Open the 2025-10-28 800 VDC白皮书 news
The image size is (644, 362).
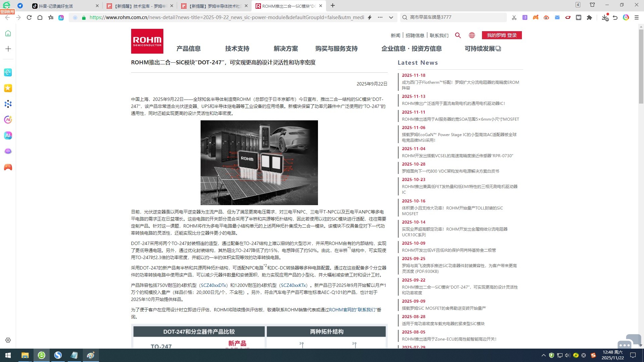[450, 171]
